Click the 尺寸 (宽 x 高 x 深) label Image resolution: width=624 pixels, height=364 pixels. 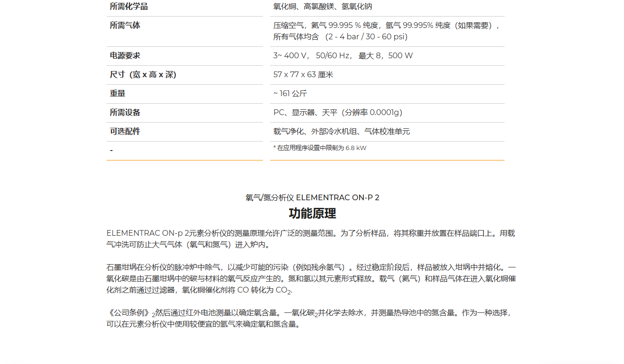[x=143, y=75]
